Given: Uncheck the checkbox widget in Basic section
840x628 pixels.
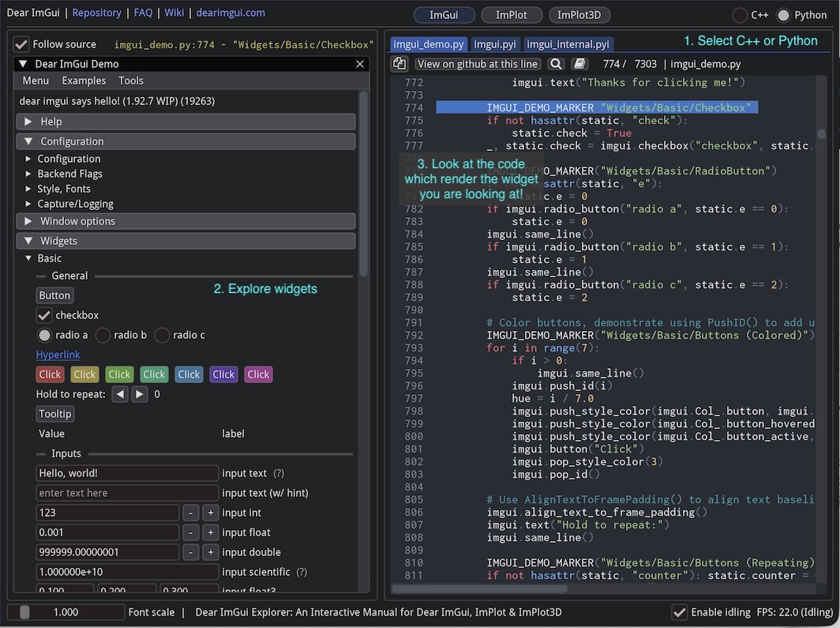Looking at the screenshot, I should pos(43,314).
